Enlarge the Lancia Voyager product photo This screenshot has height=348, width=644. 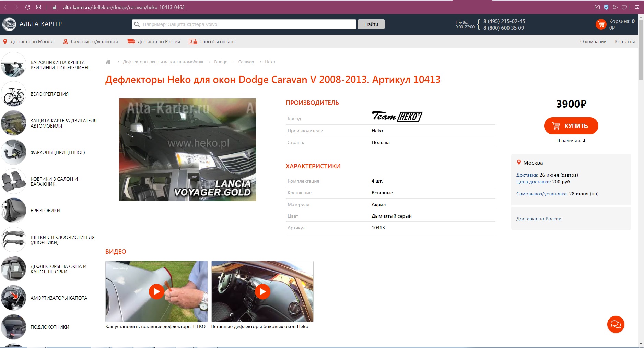pos(188,150)
